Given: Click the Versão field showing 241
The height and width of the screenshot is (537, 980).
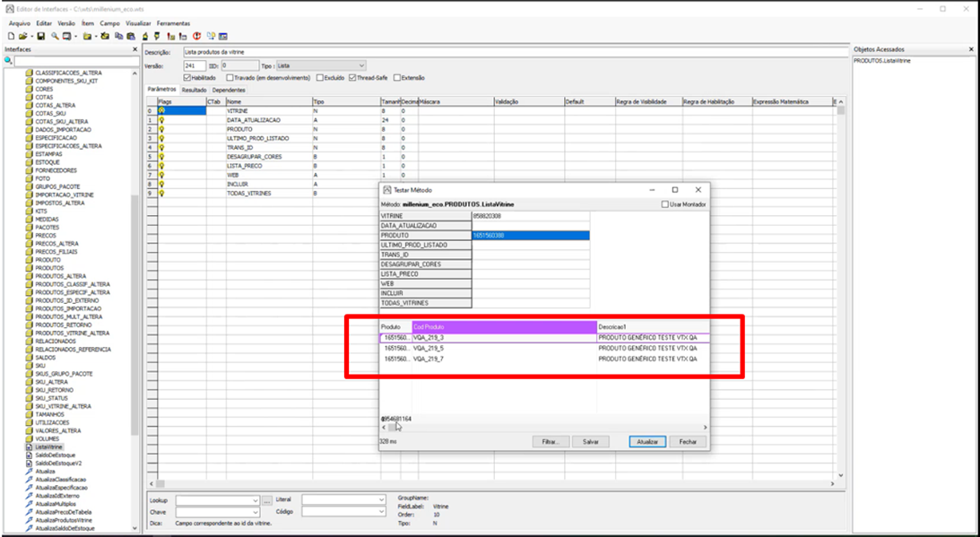Looking at the screenshot, I should pos(195,65).
